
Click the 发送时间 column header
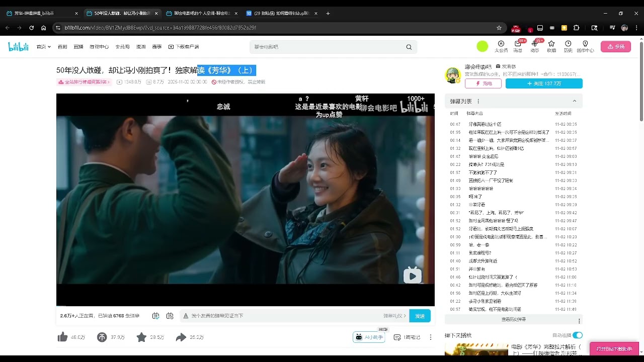click(563, 114)
